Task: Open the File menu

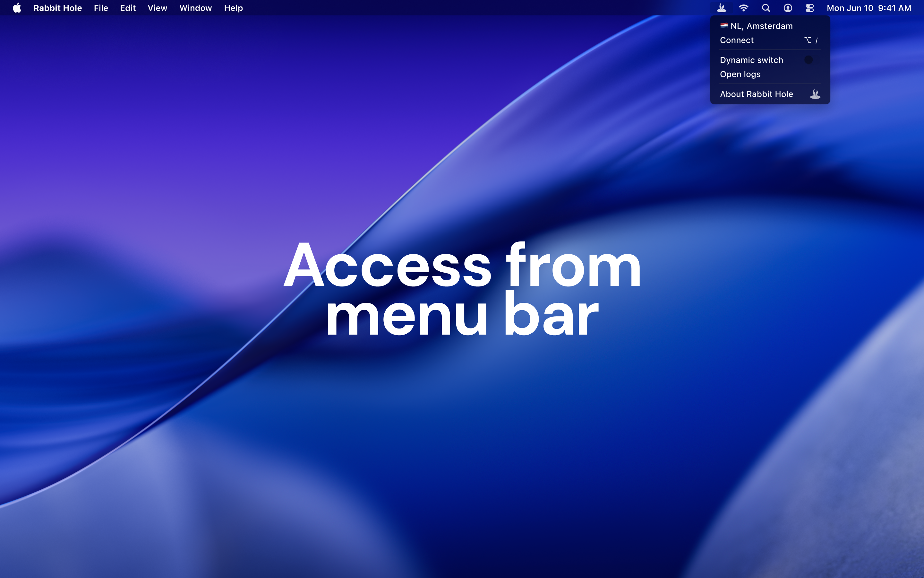Action: (x=101, y=8)
